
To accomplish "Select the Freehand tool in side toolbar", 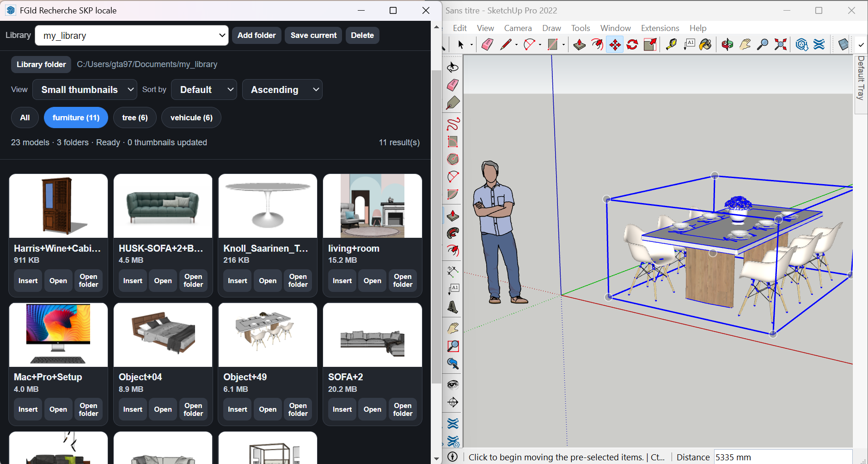I will tap(453, 124).
